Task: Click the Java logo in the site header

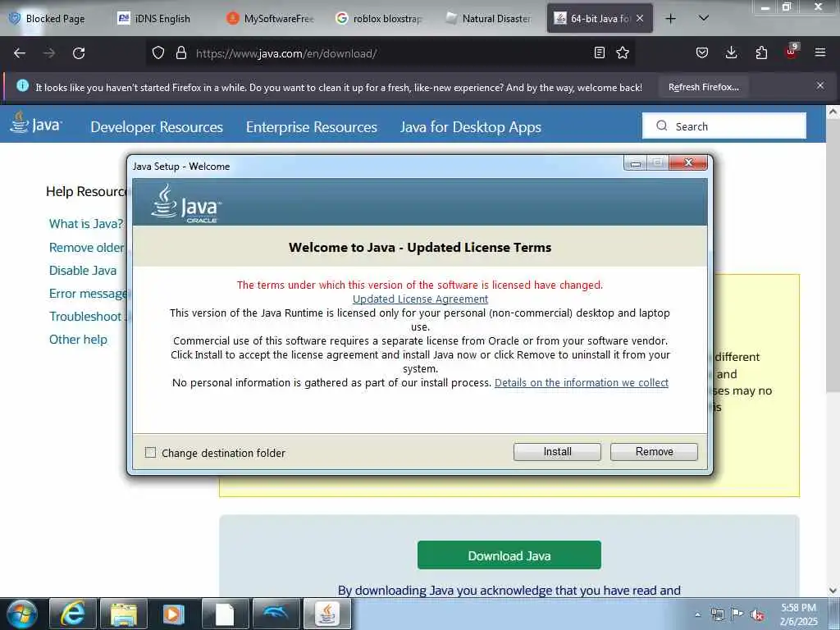Action: coord(36,123)
